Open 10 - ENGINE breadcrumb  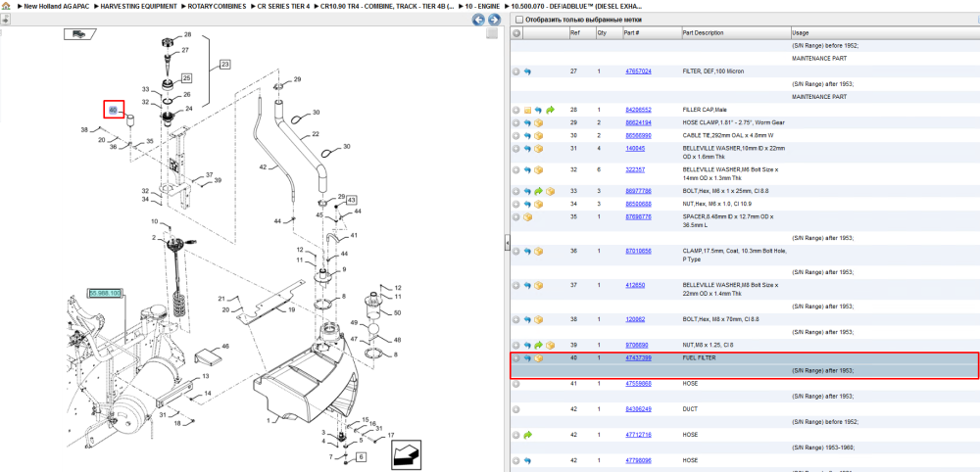tap(482, 6)
